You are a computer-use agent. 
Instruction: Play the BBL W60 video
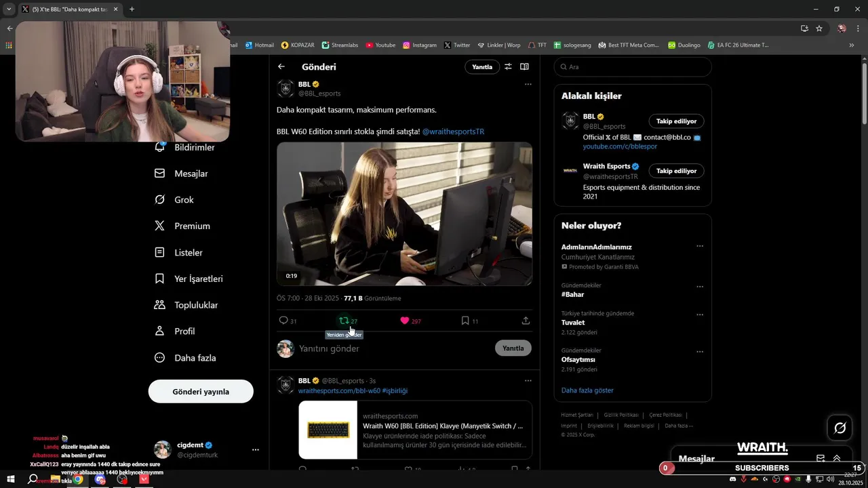click(404, 213)
